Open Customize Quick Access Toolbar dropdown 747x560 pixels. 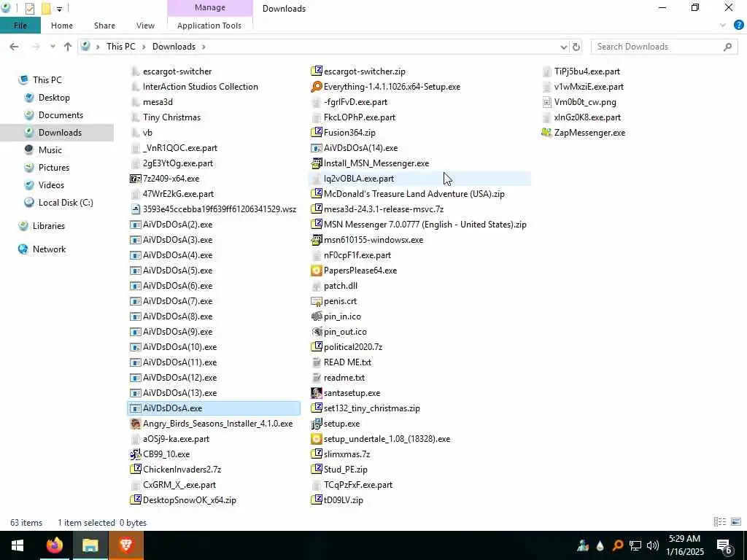pyautogui.click(x=59, y=9)
